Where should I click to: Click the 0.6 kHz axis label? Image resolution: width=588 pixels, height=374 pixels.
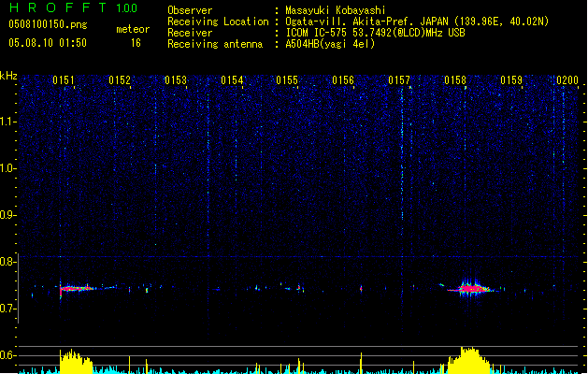click(x=7, y=355)
